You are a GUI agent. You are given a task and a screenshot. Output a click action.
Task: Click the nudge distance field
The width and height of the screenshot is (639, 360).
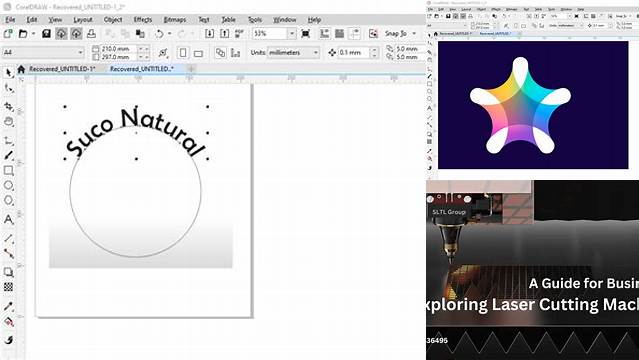(354, 53)
